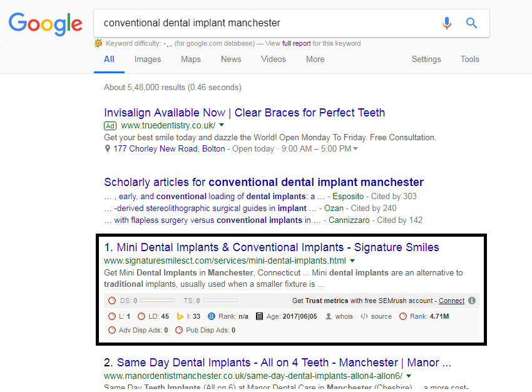
Task: Select the All search tab
Action: 109,59
